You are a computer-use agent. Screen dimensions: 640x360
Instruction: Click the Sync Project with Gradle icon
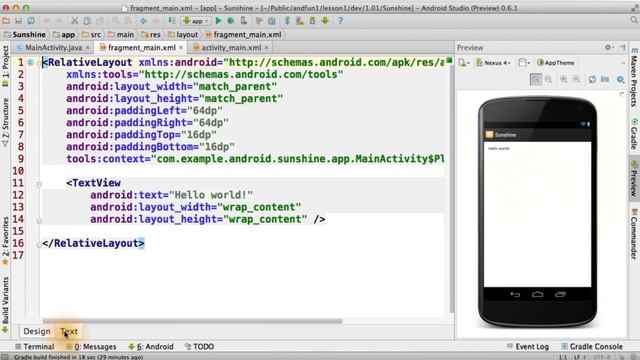point(287,20)
